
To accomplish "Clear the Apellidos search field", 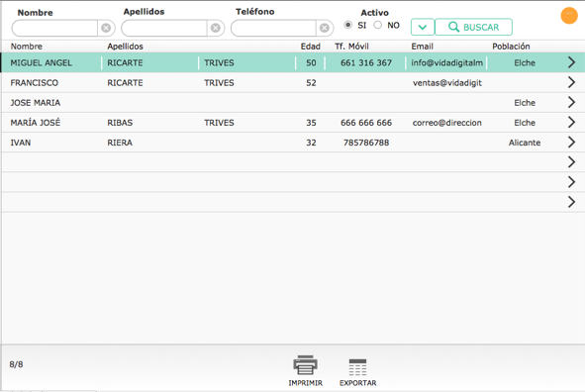I will pyautogui.click(x=215, y=28).
